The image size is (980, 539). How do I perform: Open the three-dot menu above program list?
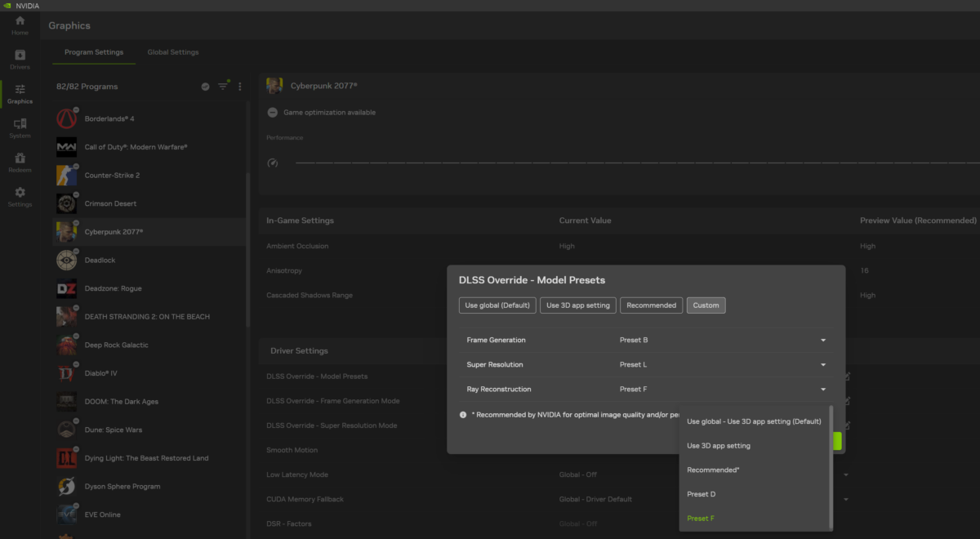240,87
